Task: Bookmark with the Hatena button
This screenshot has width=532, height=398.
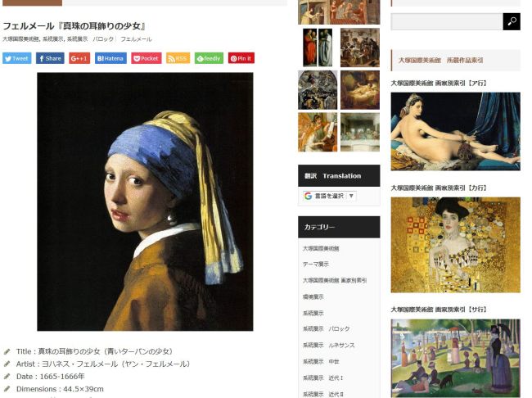Action: [x=110, y=58]
